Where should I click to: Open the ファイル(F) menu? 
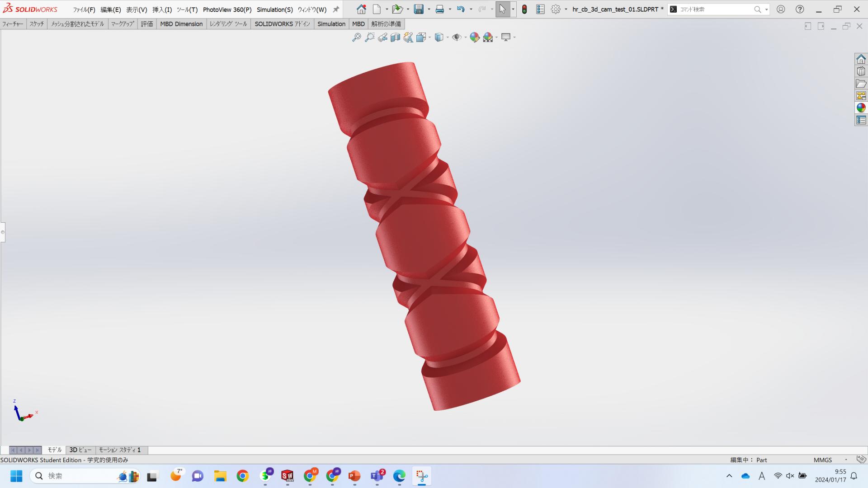(84, 9)
